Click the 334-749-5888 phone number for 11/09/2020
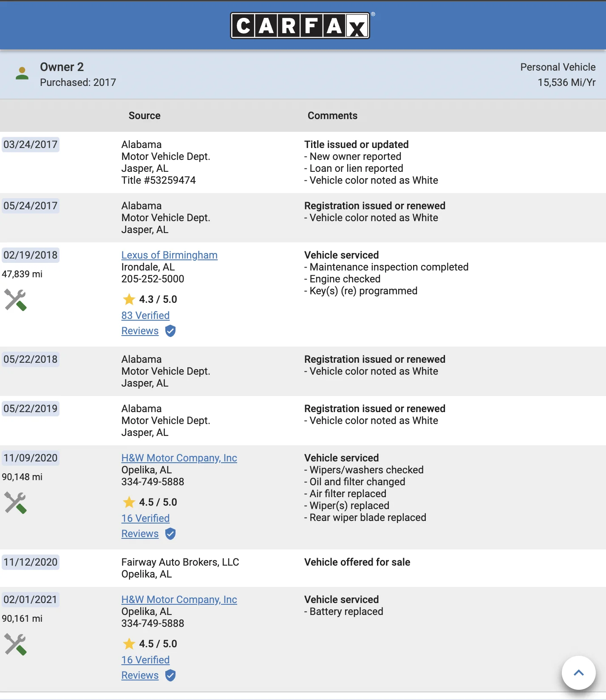606x700 pixels. pyautogui.click(x=153, y=482)
